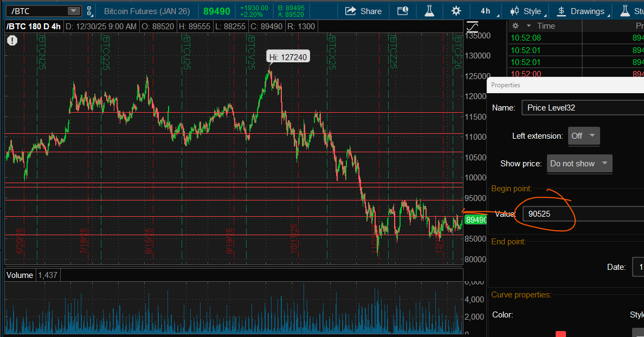Image resolution: width=644 pixels, height=337 pixels.
Task: Click the L: 88255 low value
Action: [230, 27]
